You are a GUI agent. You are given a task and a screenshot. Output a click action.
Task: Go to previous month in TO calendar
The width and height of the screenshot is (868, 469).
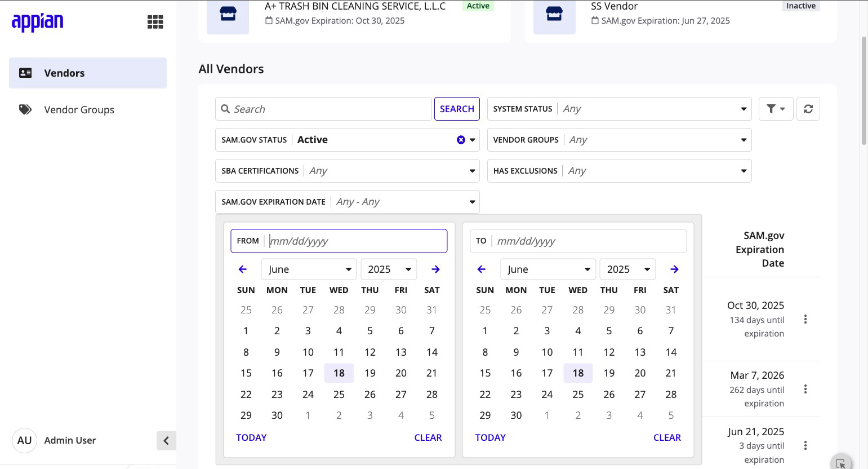pyautogui.click(x=482, y=269)
